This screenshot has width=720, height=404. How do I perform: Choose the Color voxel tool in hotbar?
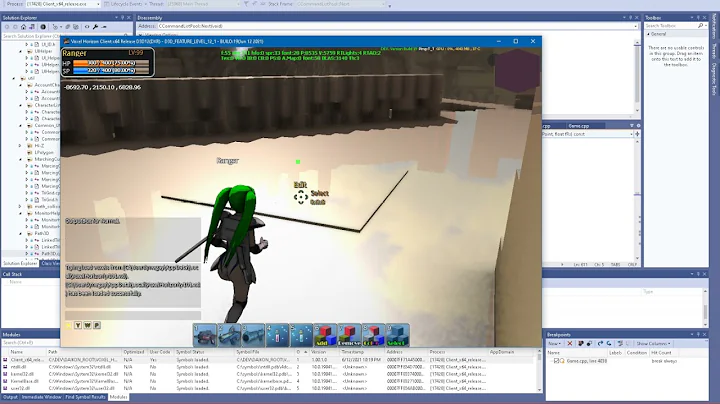click(x=373, y=335)
